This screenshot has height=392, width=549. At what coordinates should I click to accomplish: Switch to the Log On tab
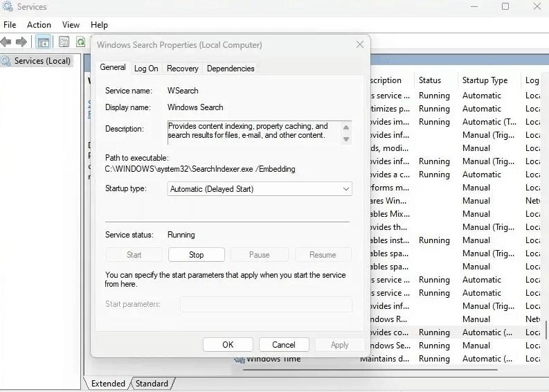(x=146, y=69)
